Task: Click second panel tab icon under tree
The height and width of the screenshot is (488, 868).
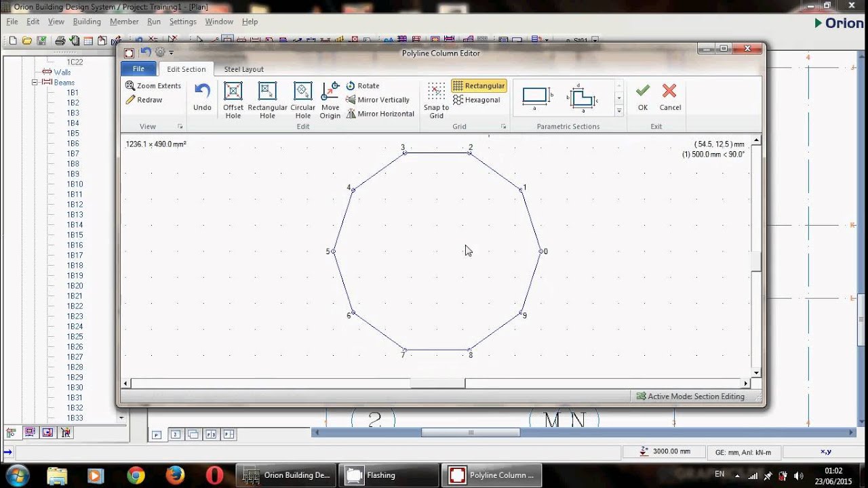Action: coord(29,432)
